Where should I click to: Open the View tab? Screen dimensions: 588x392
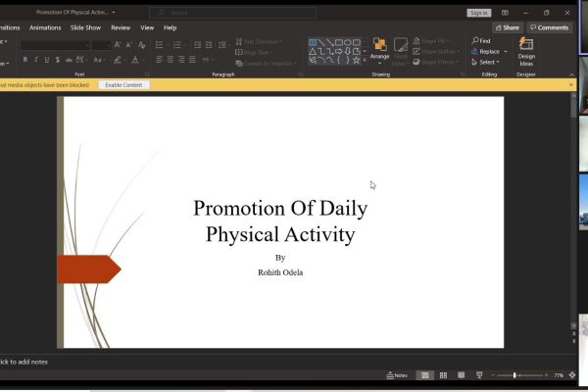pos(147,27)
